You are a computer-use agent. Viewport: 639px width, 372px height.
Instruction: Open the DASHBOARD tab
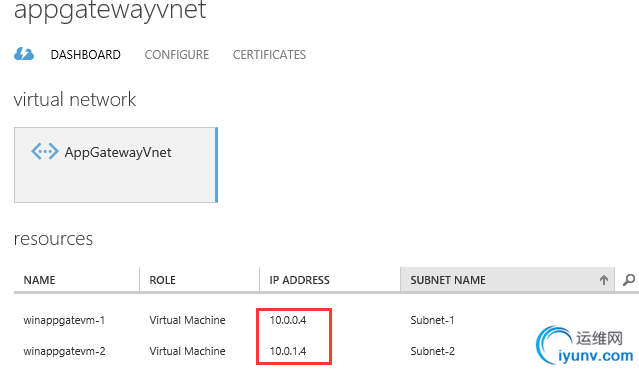86,55
